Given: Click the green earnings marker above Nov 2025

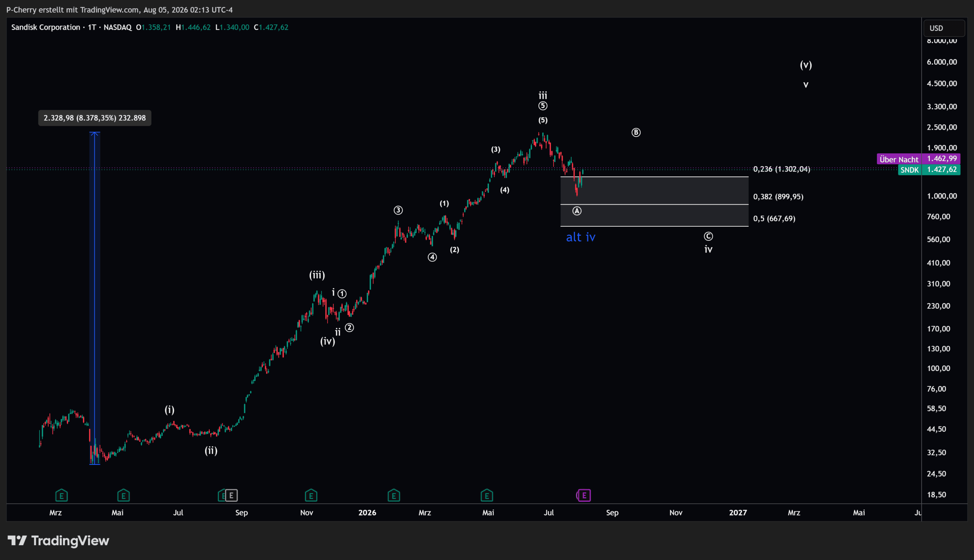Looking at the screenshot, I should (x=311, y=495).
